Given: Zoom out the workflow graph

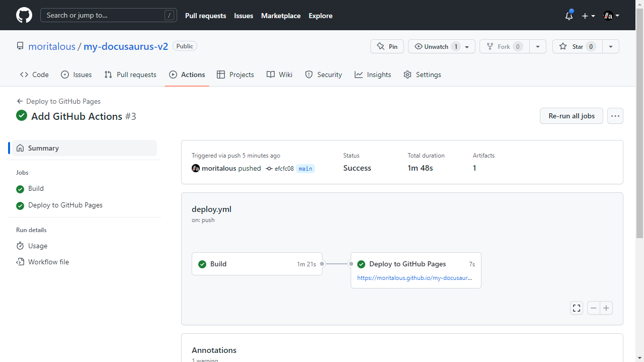Looking at the screenshot, I should (594, 308).
